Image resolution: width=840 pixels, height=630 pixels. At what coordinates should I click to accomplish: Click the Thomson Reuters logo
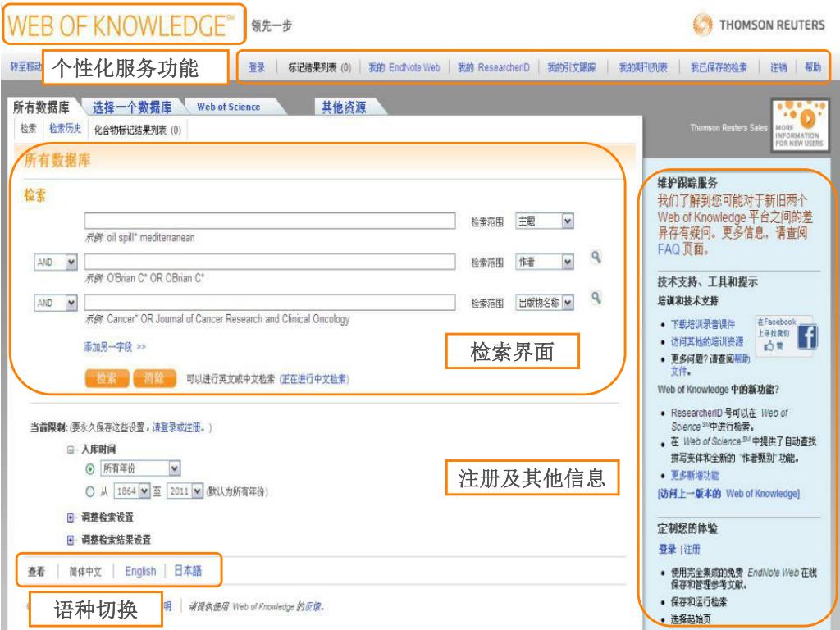point(759,25)
